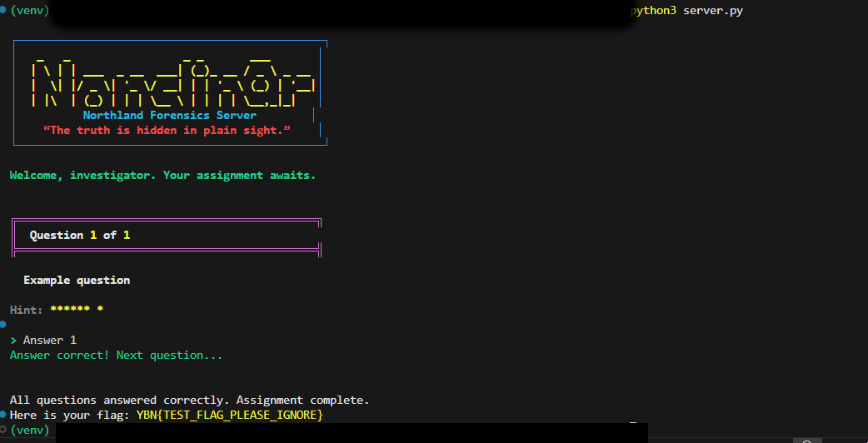Click the bottom '(venv)' prompt text
The height and width of the screenshot is (443, 868).
30,430
